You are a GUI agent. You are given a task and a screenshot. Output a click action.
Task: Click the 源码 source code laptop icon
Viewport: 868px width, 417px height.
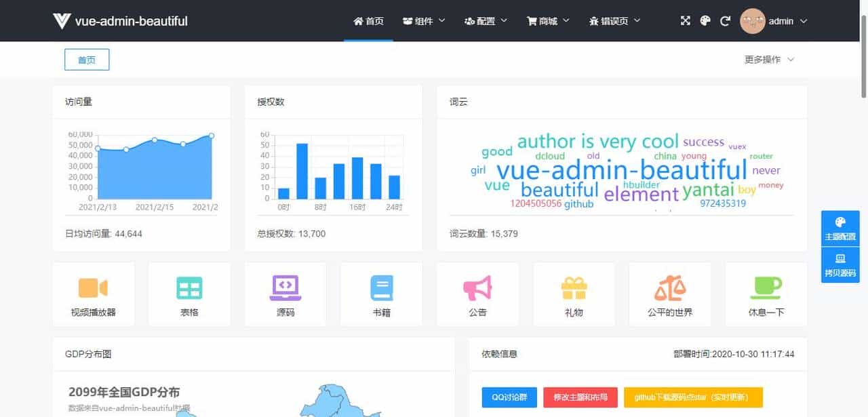285,287
